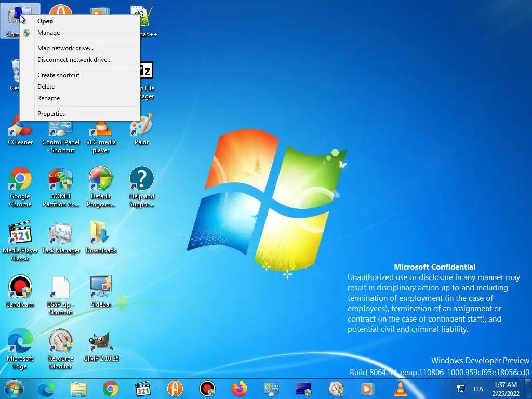Select Resource Monitor desktop icon

pyautogui.click(x=61, y=349)
